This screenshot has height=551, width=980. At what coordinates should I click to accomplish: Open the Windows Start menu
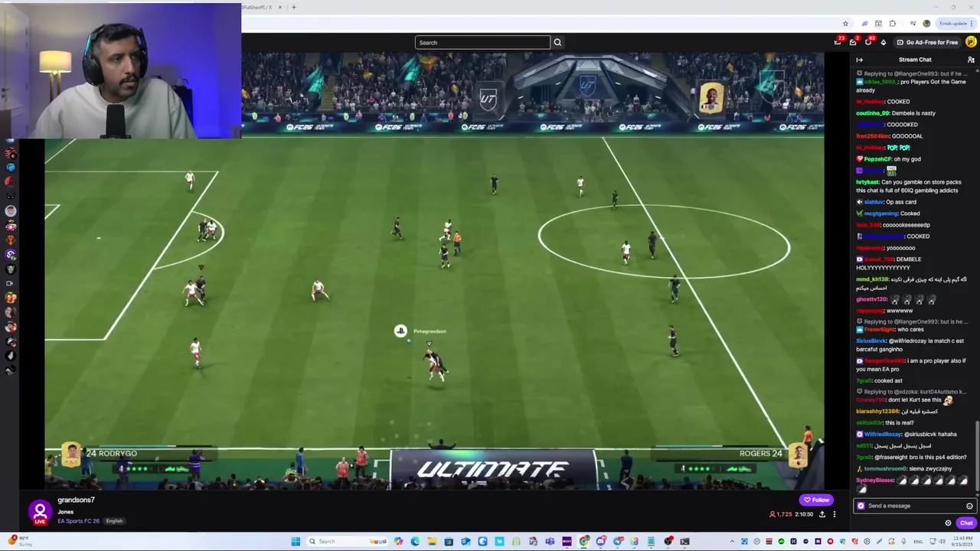tap(295, 542)
